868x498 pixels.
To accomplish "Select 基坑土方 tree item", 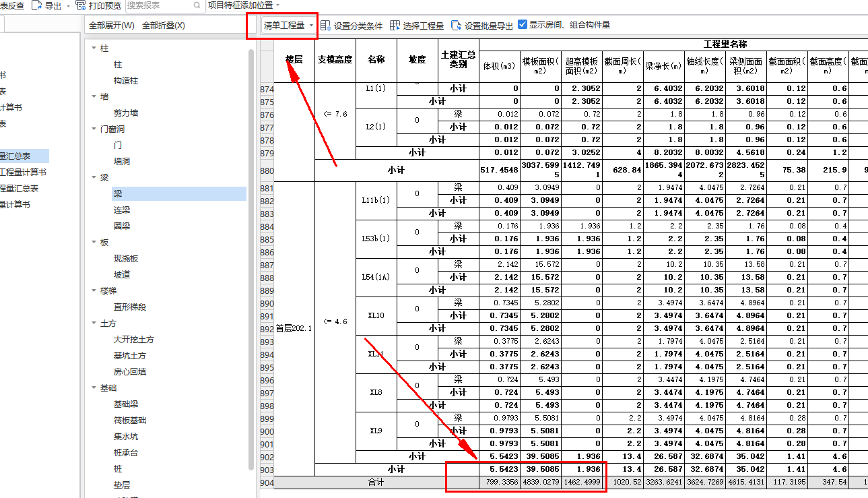I will [130, 356].
